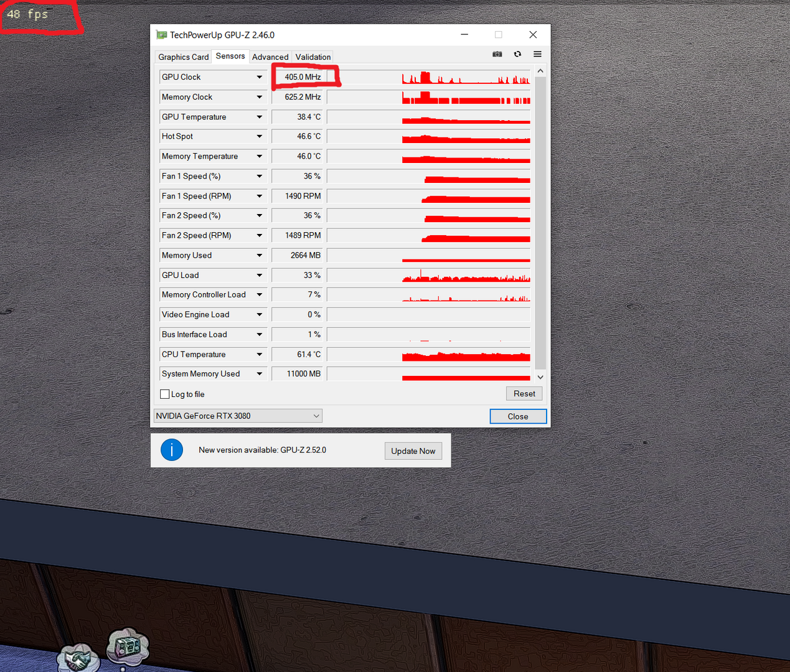This screenshot has height=672, width=790.
Task: Click the refresh sensors icon
Action: 517,54
